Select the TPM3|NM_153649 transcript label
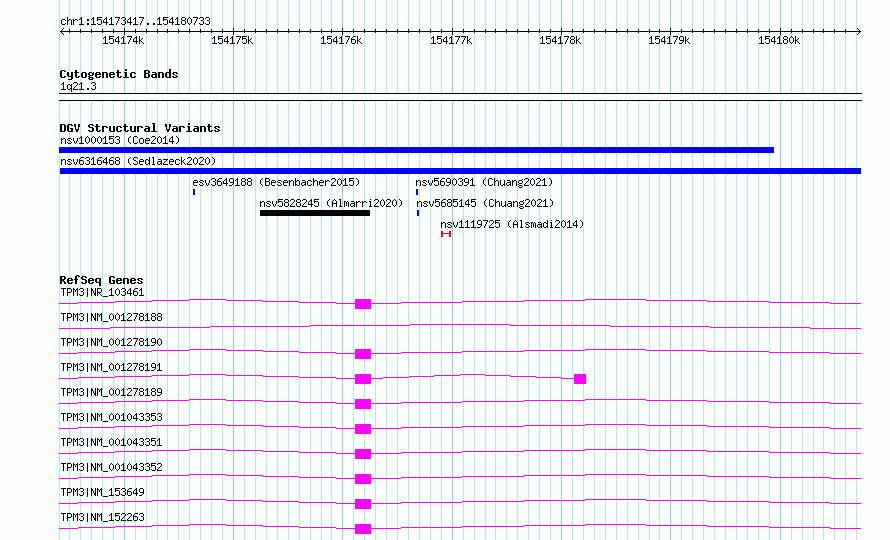The image size is (890, 540). (x=102, y=492)
